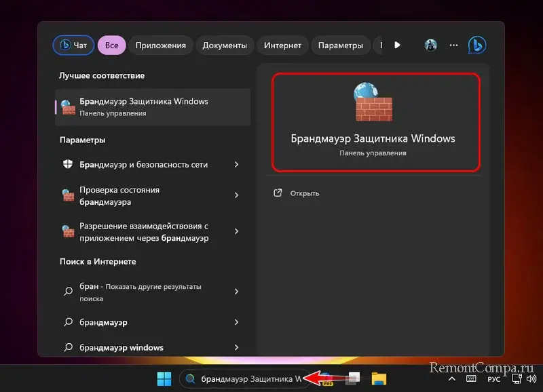Expand the брандмауэр windows suggestion chevron

coord(236,347)
